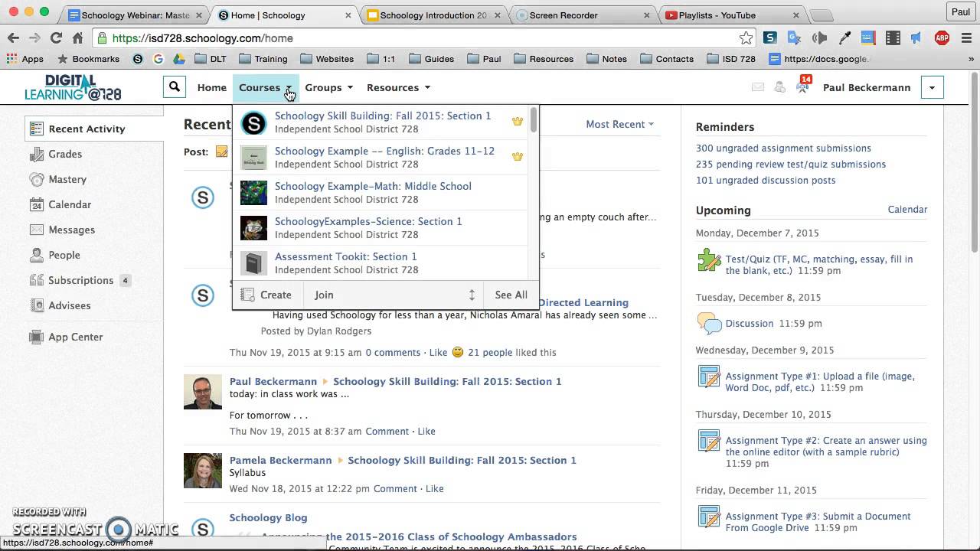Screen dimensions: 980x551
Task: Click the browser back arrow
Action: pos(13,37)
